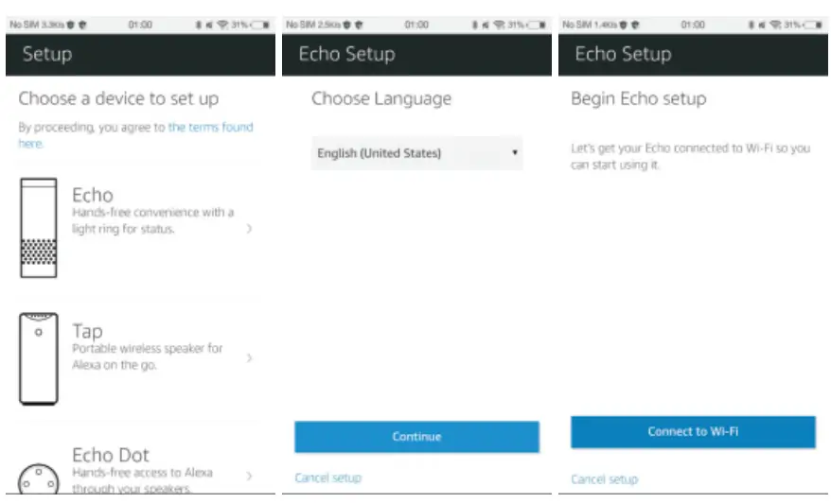The height and width of the screenshot is (504, 831).
Task: Click Cancel setup below Connect to Wi-Fi
Action: [x=604, y=479]
